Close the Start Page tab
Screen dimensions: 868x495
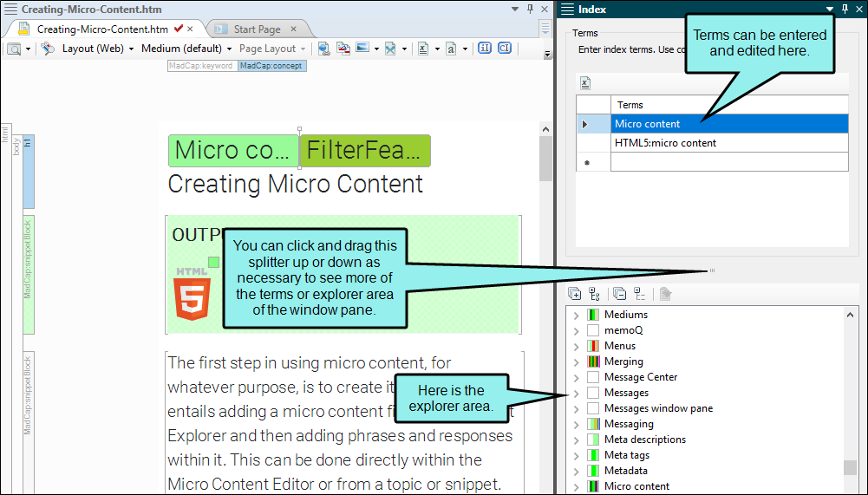point(293,29)
